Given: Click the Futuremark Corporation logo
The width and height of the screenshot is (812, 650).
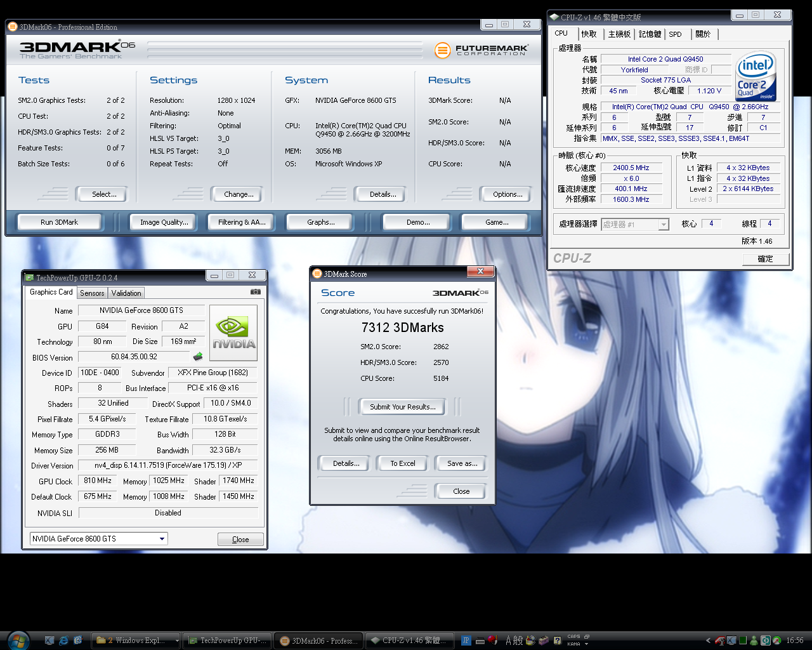Looking at the screenshot, I should point(481,50).
